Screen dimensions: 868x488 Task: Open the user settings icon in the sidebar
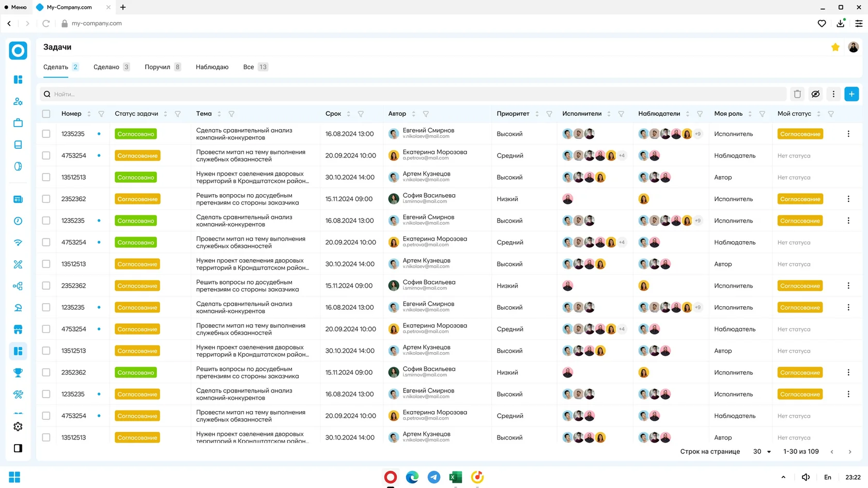(18, 101)
